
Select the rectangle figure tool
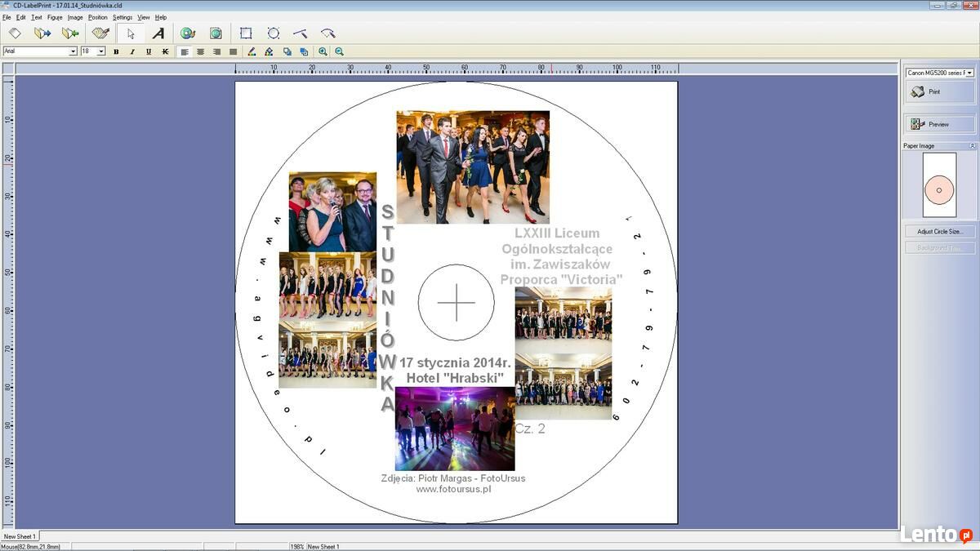(246, 33)
